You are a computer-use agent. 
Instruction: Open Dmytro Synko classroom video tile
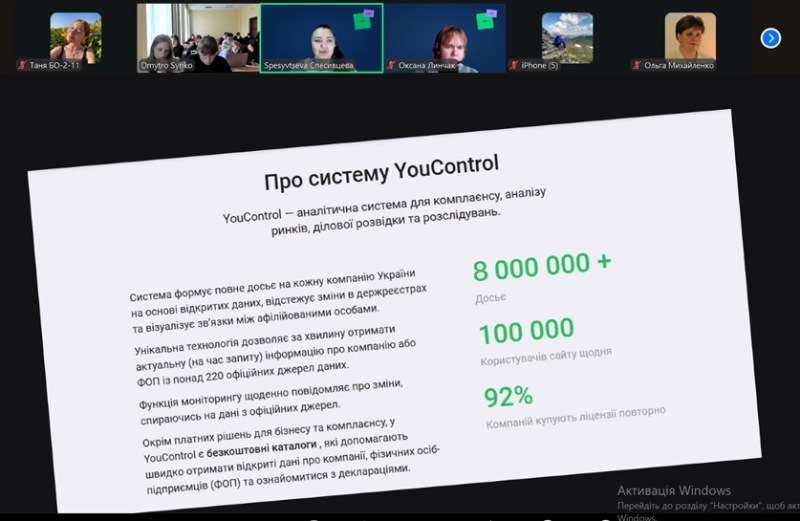pos(198,38)
